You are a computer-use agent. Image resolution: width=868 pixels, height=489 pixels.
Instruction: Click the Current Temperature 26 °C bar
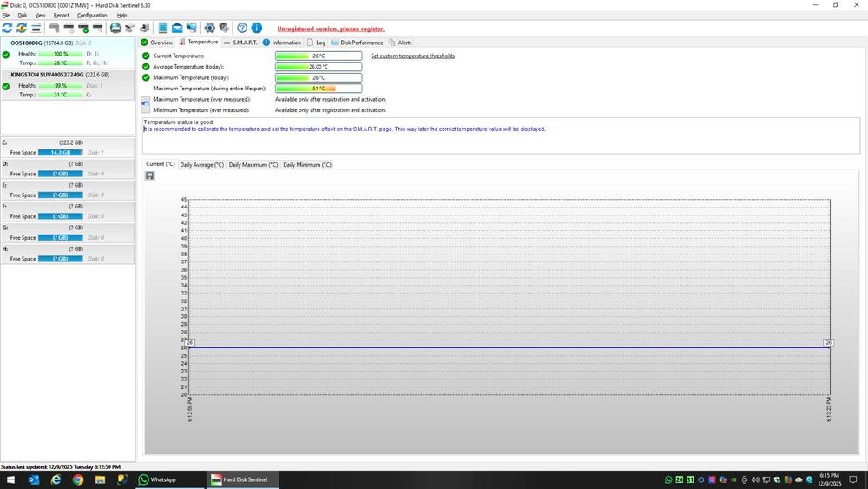coord(319,56)
